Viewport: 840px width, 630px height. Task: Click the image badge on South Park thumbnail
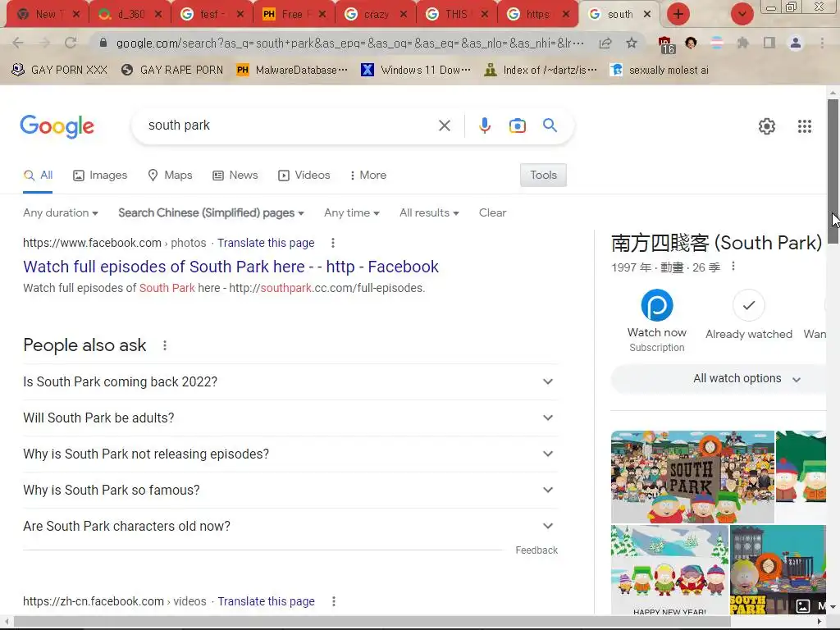pos(802,606)
